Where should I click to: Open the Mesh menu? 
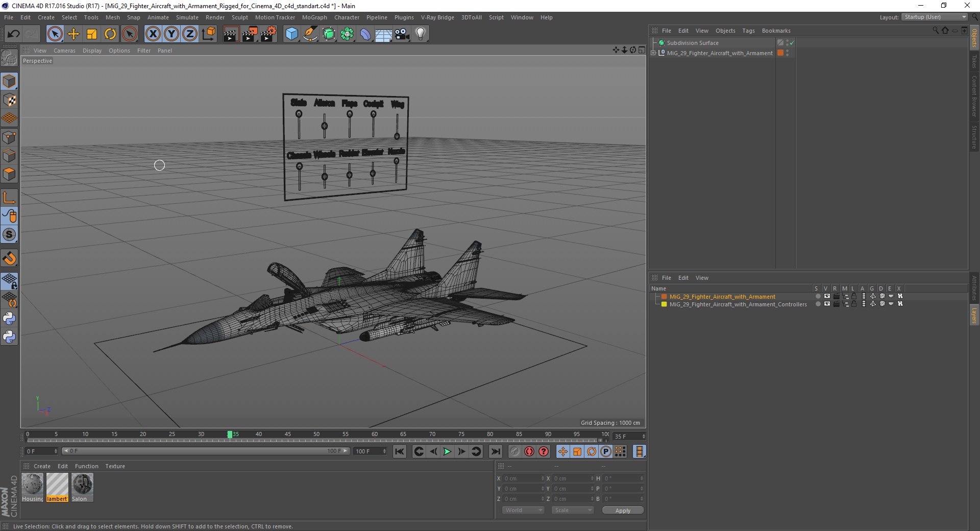pyautogui.click(x=112, y=17)
